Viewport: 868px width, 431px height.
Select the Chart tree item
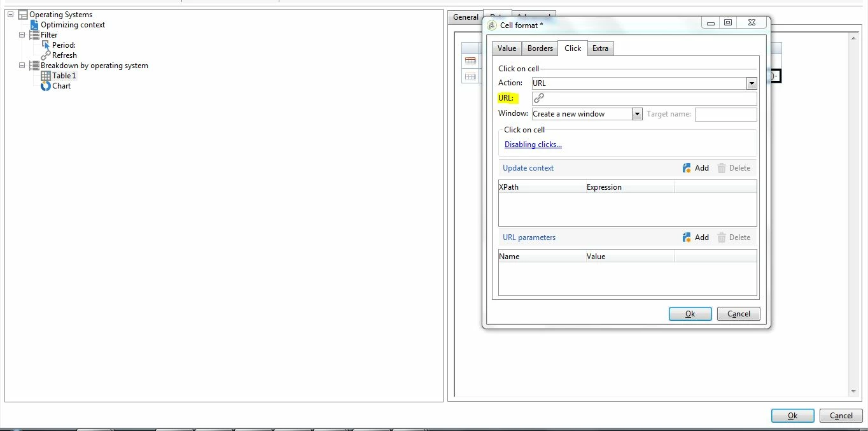[61, 86]
